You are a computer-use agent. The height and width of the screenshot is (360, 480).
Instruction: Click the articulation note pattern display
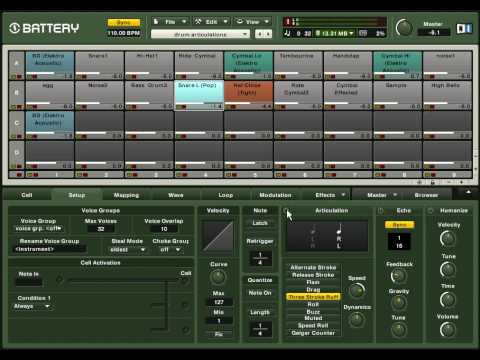point(327,236)
